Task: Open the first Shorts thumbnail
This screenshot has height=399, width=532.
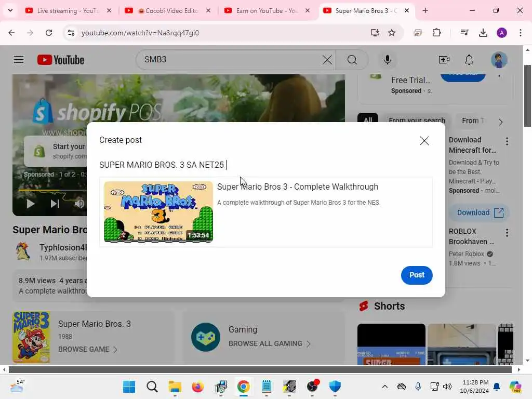Action: (391, 344)
